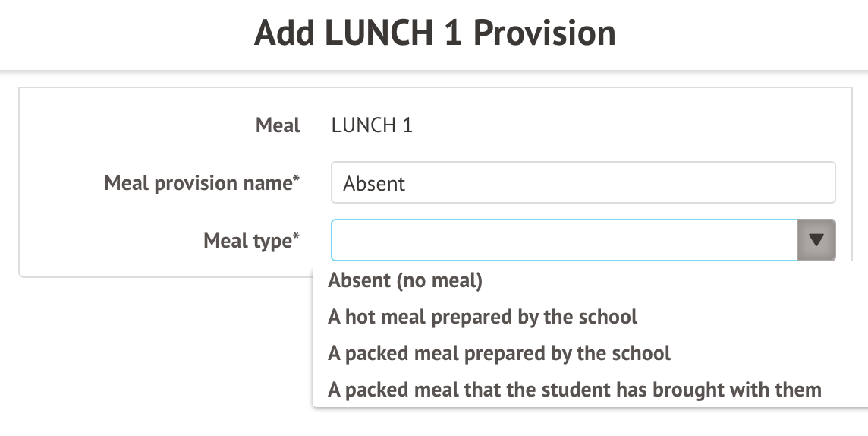Screen dimensions: 868x436
Task: Select the packed meal brought by student option
Action: (574, 390)
